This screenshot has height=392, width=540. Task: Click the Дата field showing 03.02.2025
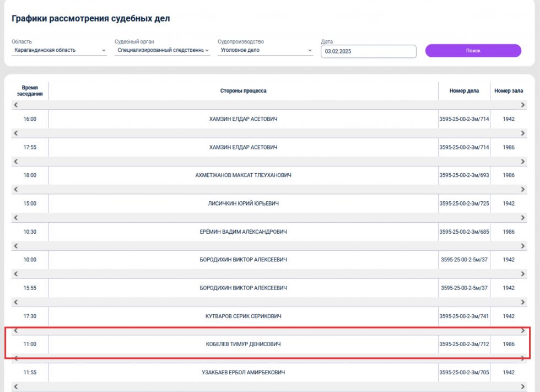point(368,51)
